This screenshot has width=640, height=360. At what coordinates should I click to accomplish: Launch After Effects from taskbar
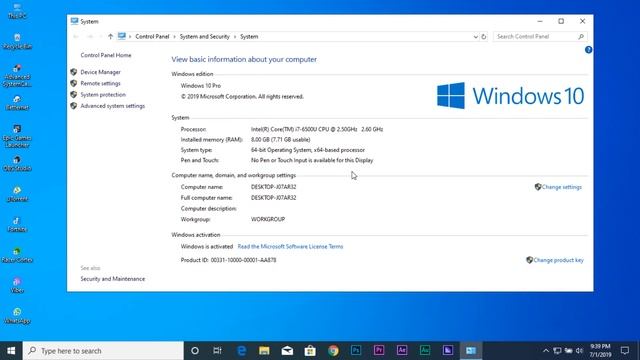[x=402, y=351]
